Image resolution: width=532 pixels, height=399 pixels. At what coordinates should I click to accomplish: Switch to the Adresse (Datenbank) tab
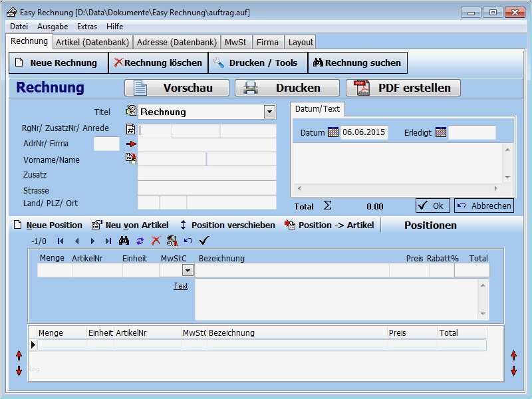click(x=177, y=41)
